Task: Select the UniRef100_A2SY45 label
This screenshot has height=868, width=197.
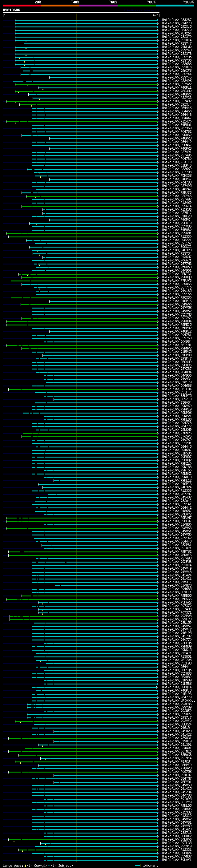Action: 176,78
